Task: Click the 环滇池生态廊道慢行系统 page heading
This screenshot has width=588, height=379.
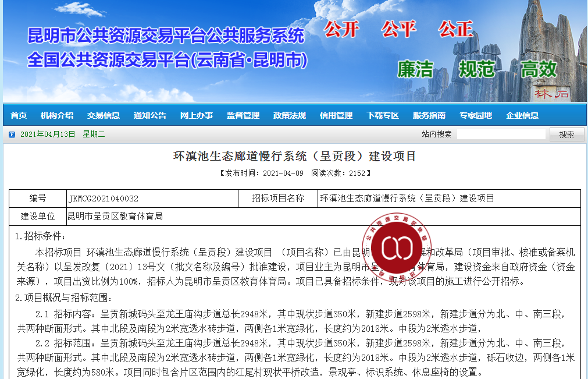Action: click(x=294, y=156)
